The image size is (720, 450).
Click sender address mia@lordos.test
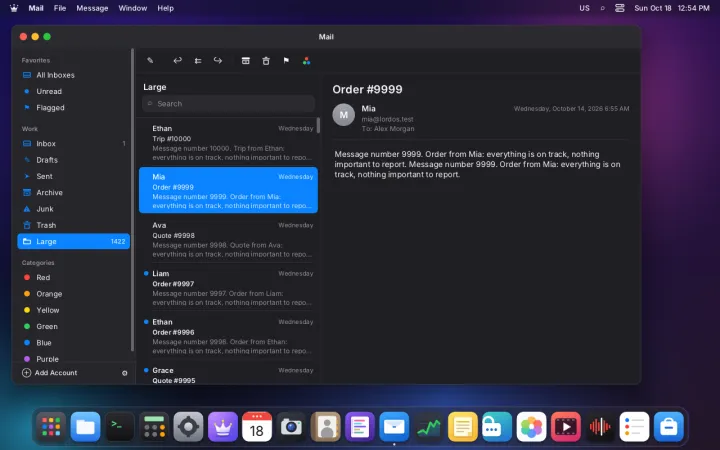(387, 119)
